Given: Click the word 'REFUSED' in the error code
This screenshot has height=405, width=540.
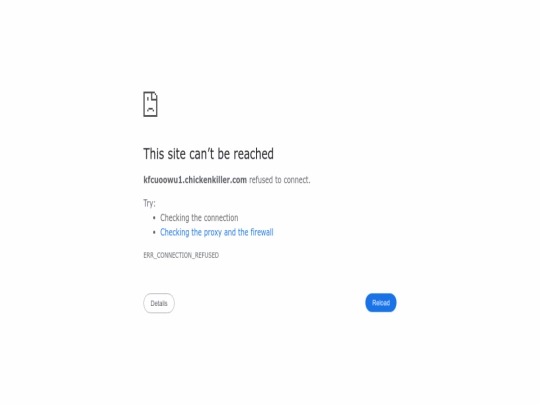Looking at the screenshot, I should coord(207,255).
